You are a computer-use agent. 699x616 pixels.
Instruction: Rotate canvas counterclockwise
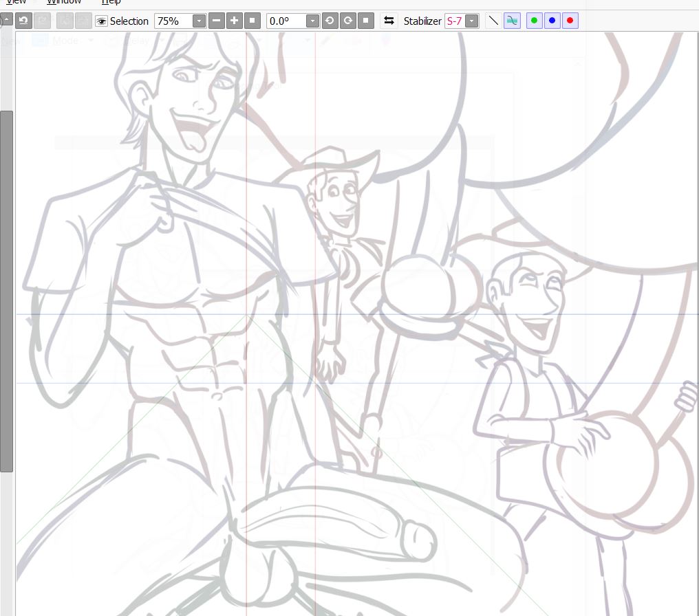pyautogui.click(x=330, y=21)
